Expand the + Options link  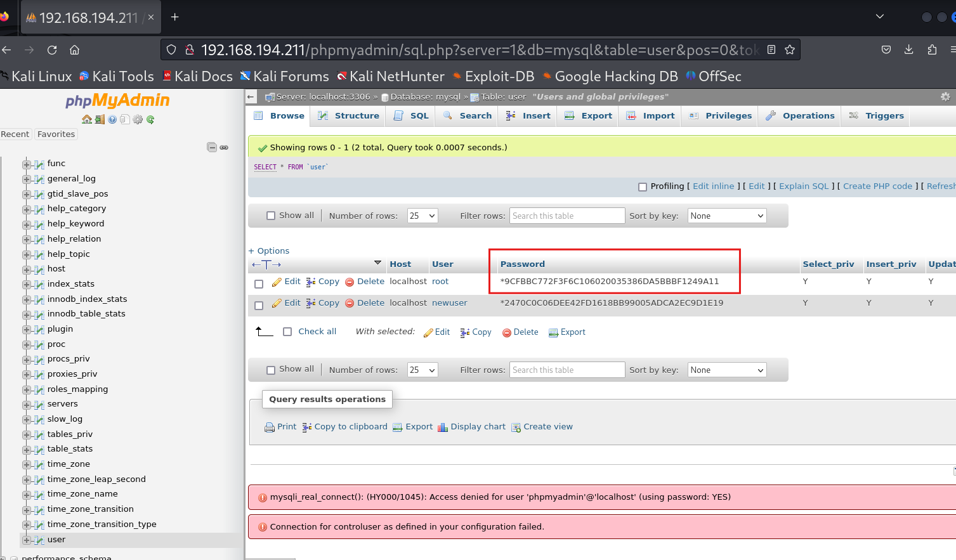point(269,251)
